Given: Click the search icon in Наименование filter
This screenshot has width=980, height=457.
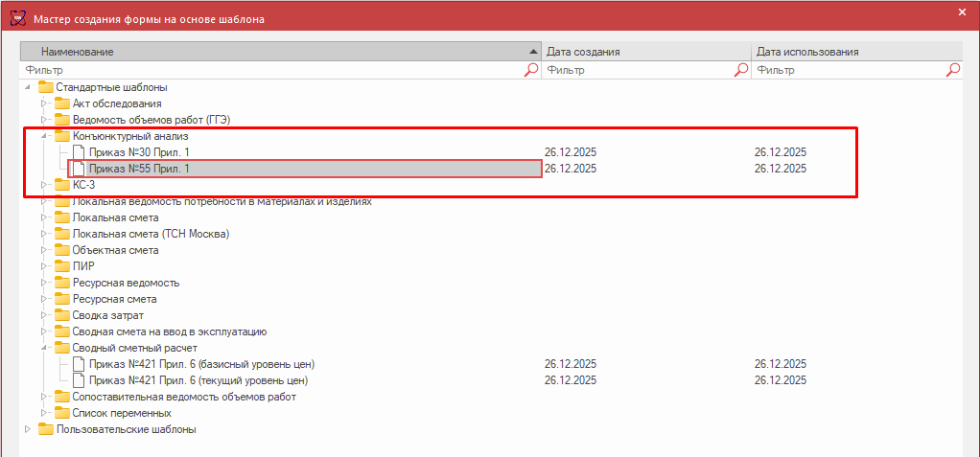Looking at the screenshot, I should [x=531, y=70].
